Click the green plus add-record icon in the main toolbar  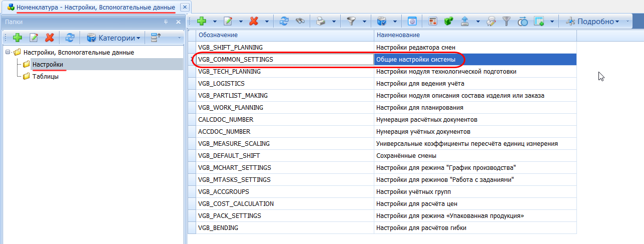[x=202, y=22]
